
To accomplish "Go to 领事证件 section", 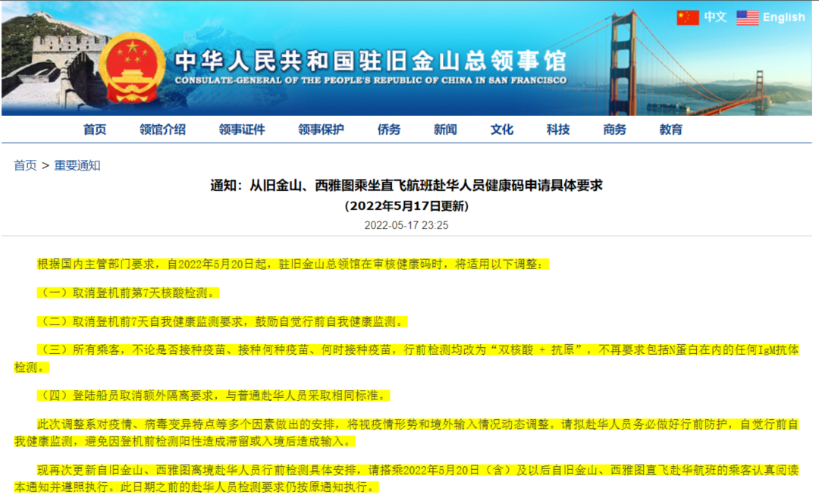I will click(x=242, y=130).
